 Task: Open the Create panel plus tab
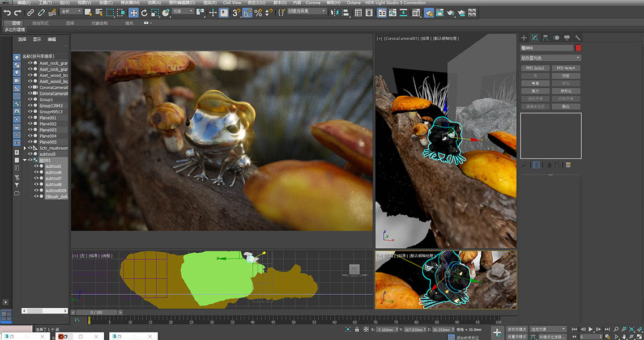click(x=524, y=37)
